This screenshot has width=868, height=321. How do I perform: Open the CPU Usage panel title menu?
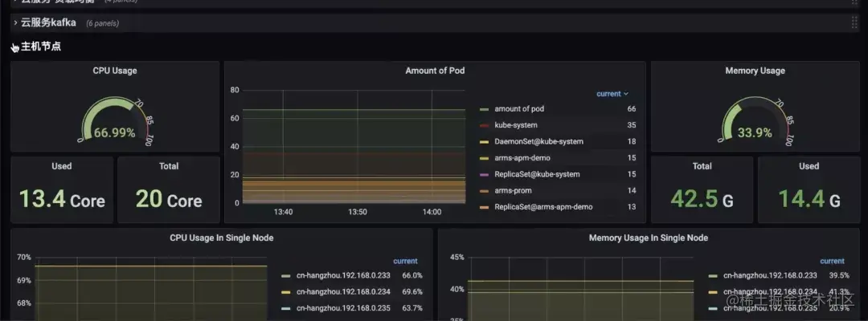(115, 71)
